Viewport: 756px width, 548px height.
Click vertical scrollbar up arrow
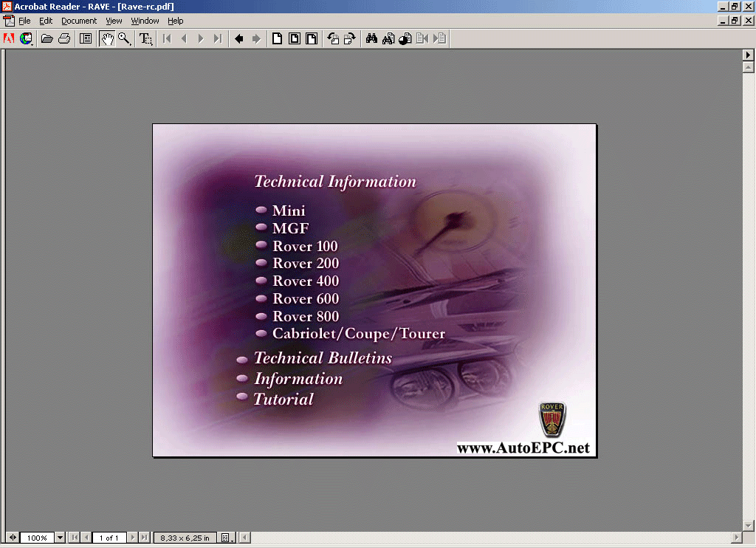(748, 67)
